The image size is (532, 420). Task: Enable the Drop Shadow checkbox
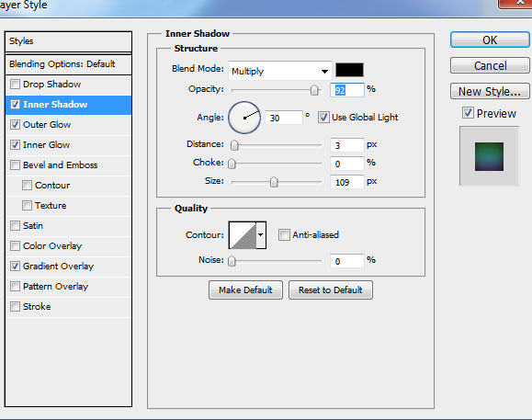click(15, 84)
